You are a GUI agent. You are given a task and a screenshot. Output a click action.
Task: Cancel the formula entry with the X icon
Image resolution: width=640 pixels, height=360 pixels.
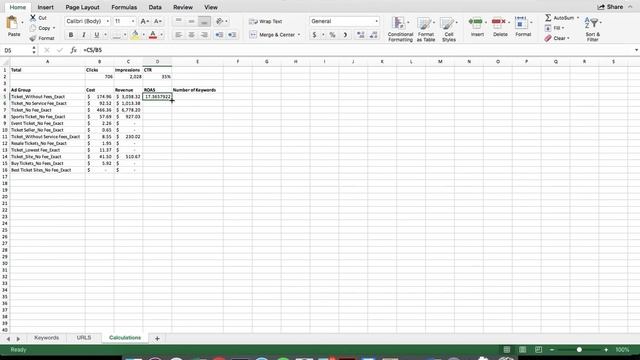tap(47, 50)
